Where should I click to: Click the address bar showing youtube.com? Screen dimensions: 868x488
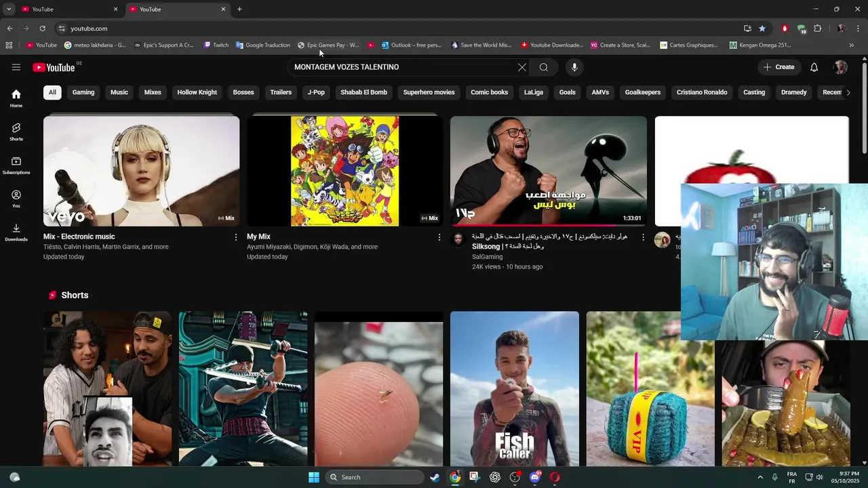click(x=397, y=28)
